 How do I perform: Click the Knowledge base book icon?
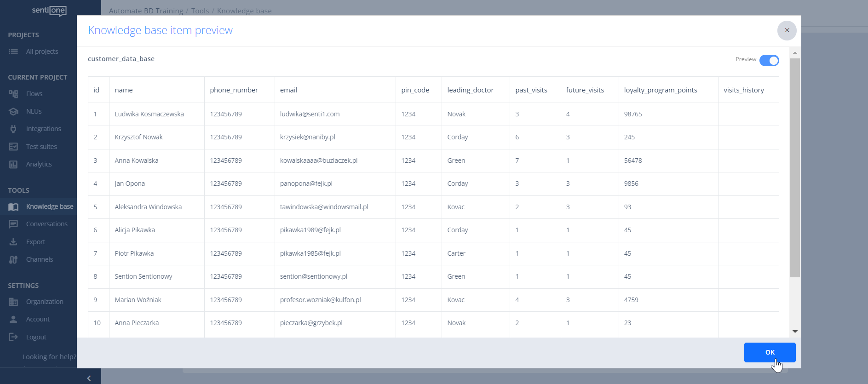13,206
